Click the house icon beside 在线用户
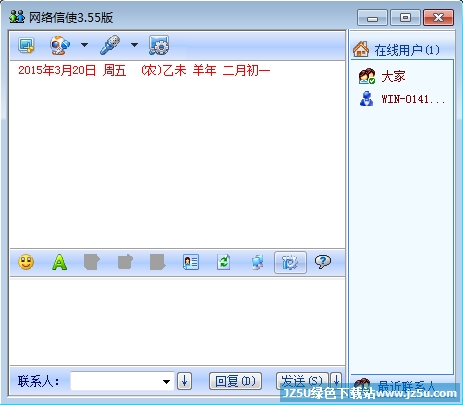Screen dimensions: 463x405 pyautogui.click(x=361, y=49)
